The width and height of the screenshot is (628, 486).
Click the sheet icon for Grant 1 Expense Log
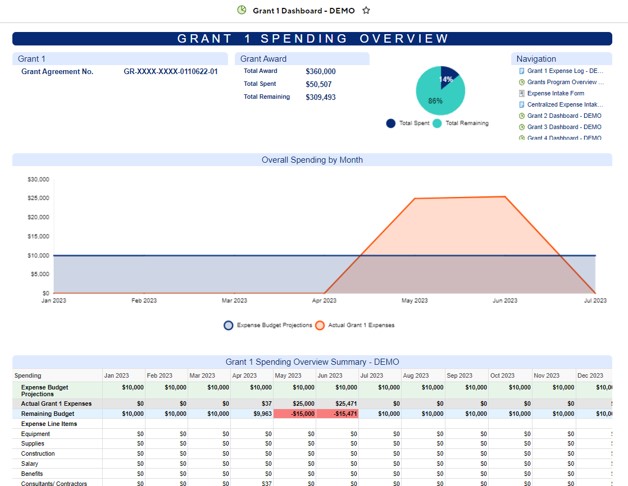(x=521, y=71)
